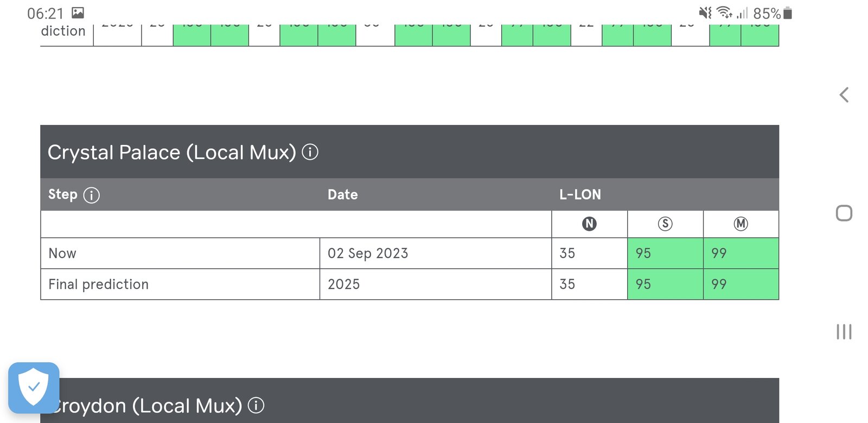Tap the Date column header
The height and width of the screenshot is (423, 868).
click(x=342, y=194)
